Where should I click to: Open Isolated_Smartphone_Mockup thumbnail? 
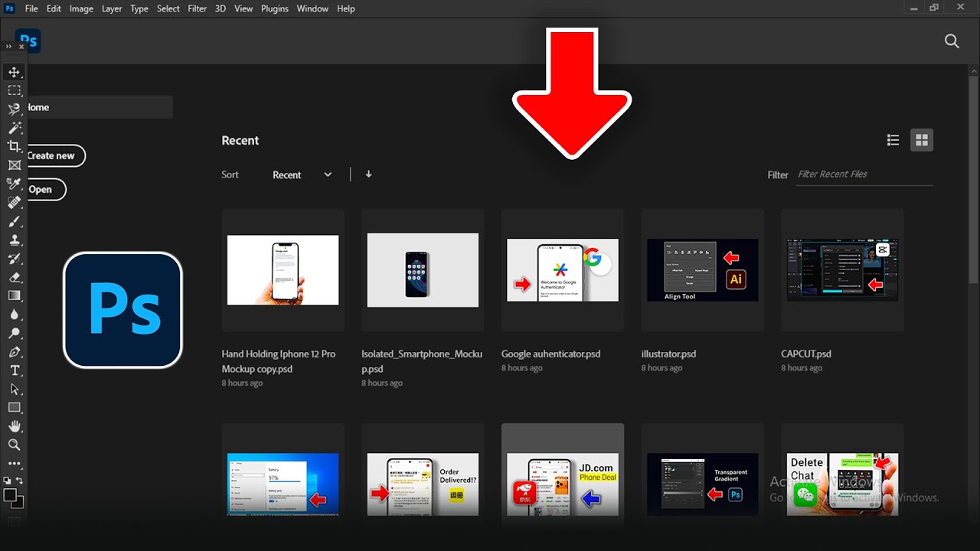click(423, 269)
